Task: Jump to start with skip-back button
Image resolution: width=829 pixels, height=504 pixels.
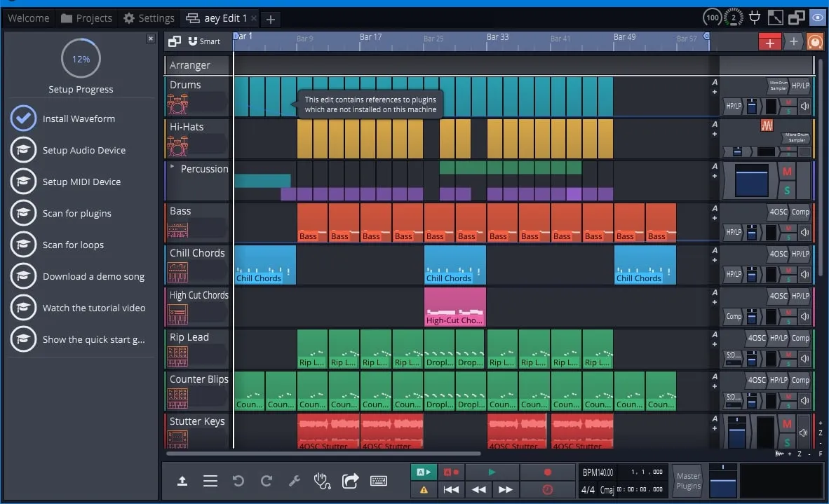Action: click(451, 490)
